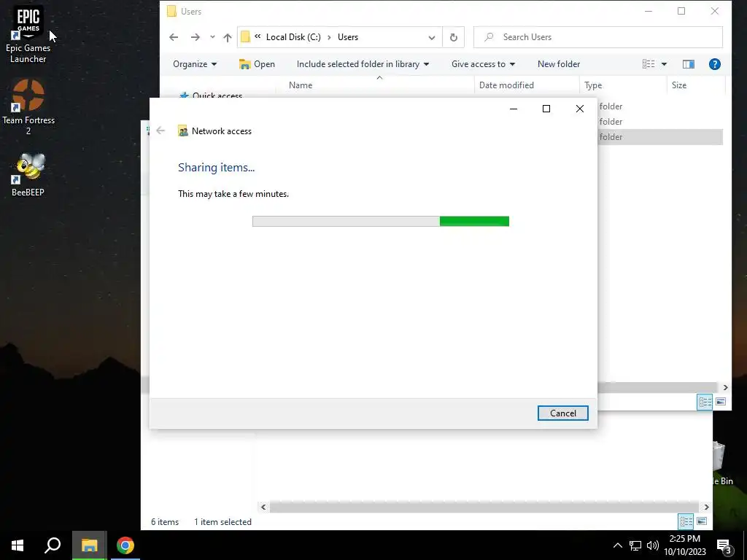Open the notification center
The image size is (747, 560).
pos(724,545)
